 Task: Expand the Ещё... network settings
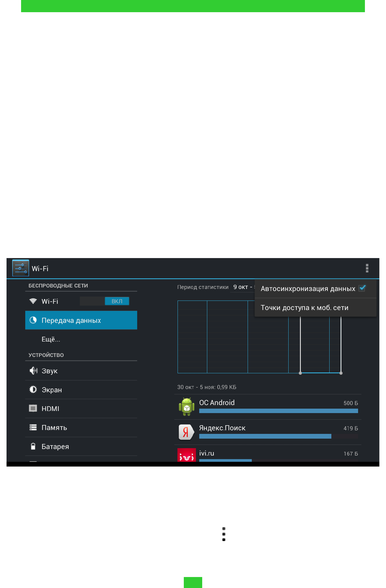[x=51, y=339]
